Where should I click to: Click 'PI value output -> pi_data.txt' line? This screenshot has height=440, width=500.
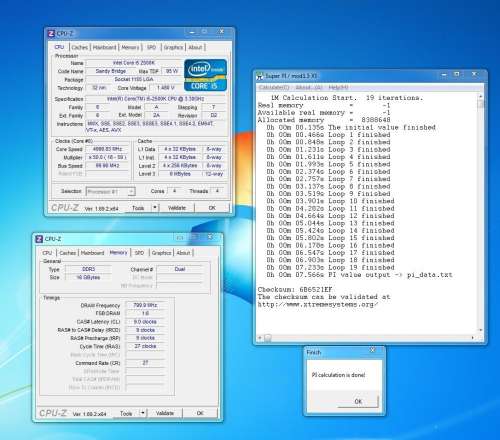359,275
